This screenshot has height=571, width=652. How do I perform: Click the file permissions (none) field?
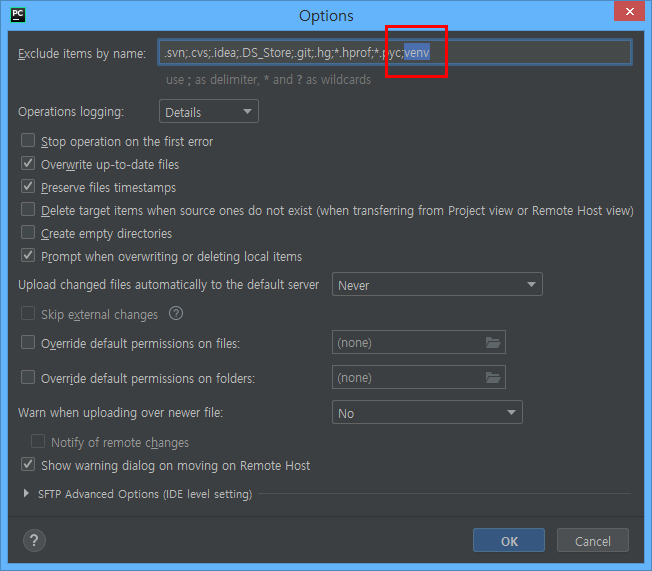coord(419,343)
